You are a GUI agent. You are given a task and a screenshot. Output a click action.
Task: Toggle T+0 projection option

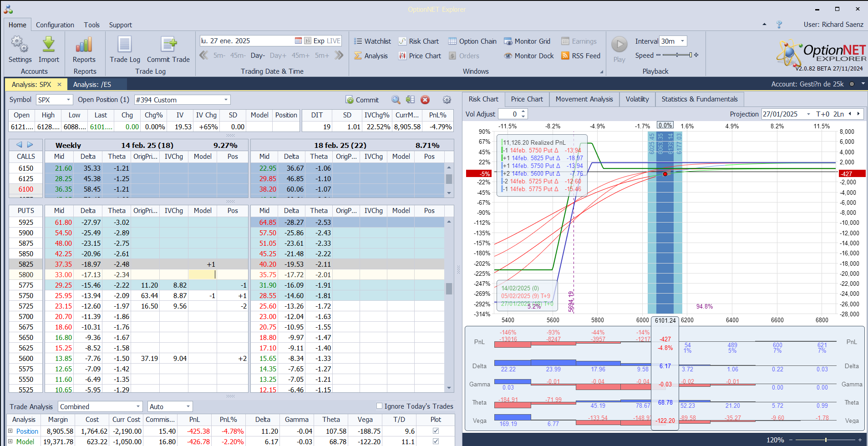tap(823, 114)
